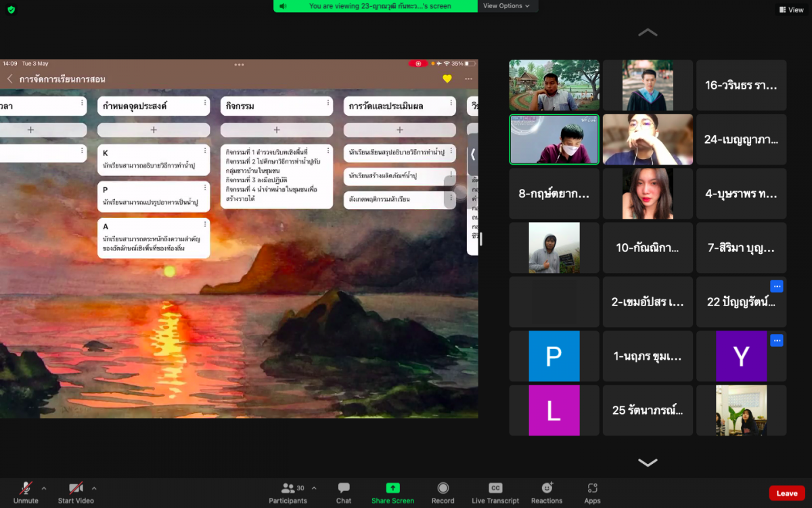Expand video options caret beside Start Video
The image size is (812, 508).
[94, 488]
